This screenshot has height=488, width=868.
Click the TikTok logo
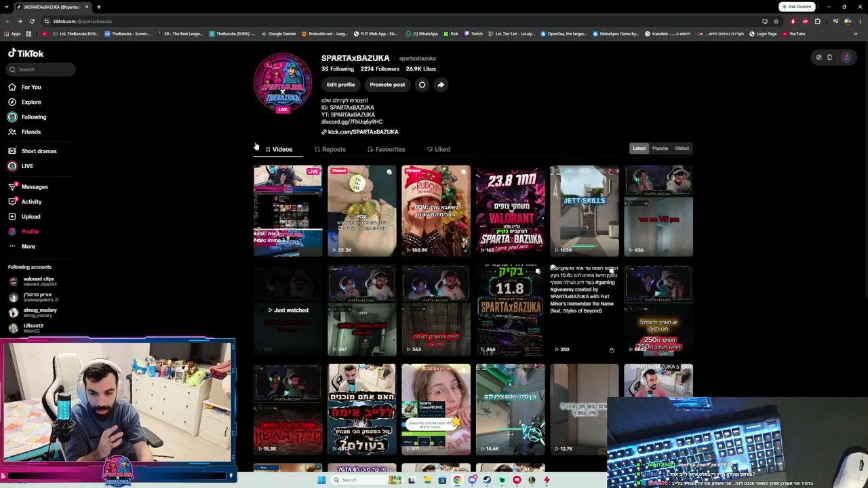point(26,53)
